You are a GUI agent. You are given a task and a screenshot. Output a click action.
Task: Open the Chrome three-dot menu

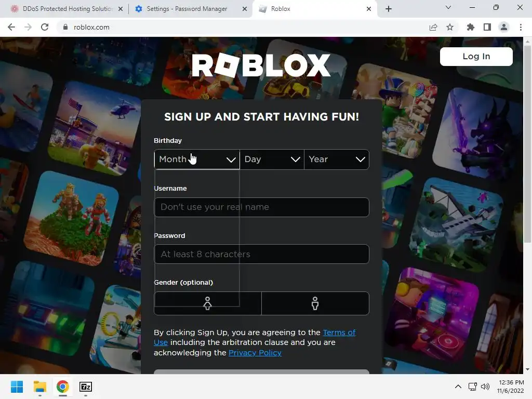click(521, 27)
